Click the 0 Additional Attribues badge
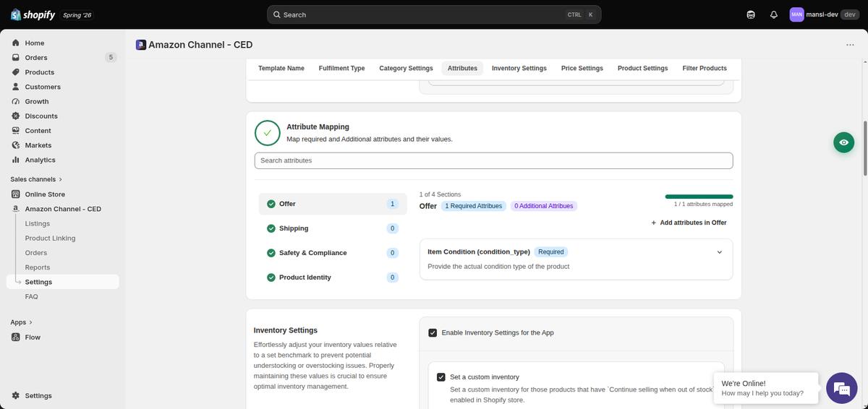The width and height of the screenshot is (868, 409). (x=544, y=206)
